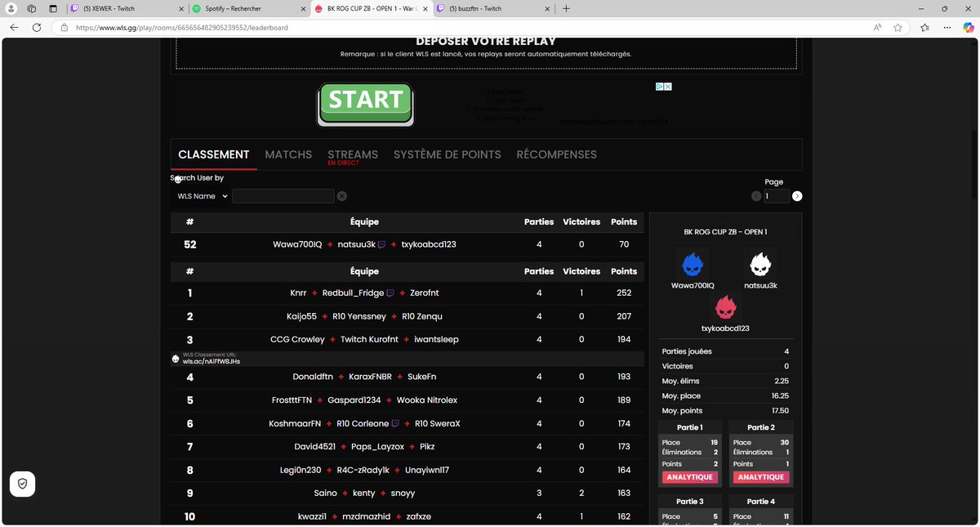This screenshot has height=527, width=980.
Task: View site information lock icon
Action: pyautogui.click(x=65, y=27)
